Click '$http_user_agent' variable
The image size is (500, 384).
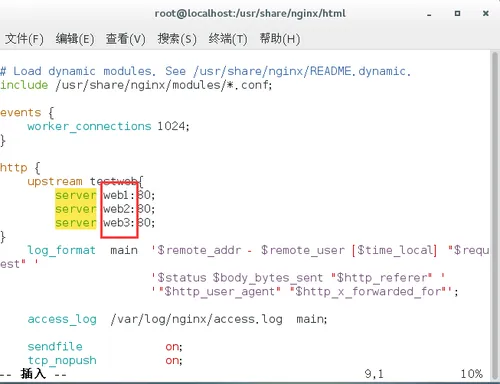click(x=220, y=292)
